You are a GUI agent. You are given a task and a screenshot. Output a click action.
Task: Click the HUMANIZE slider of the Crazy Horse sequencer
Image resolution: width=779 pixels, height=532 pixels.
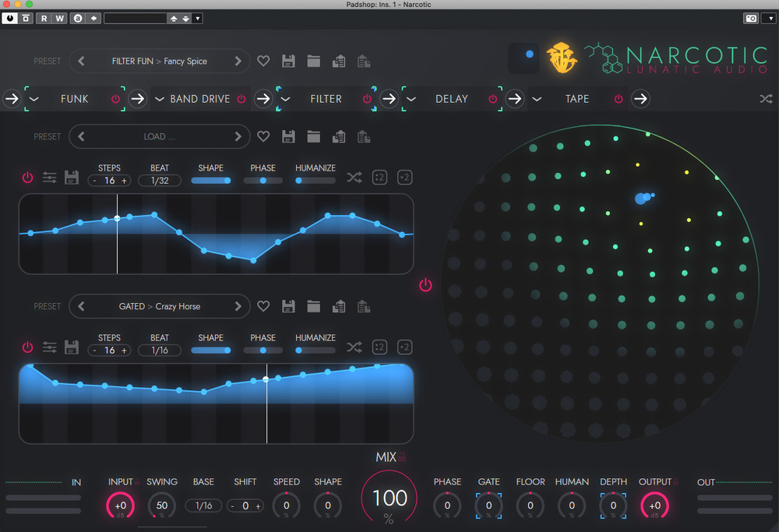315,351
